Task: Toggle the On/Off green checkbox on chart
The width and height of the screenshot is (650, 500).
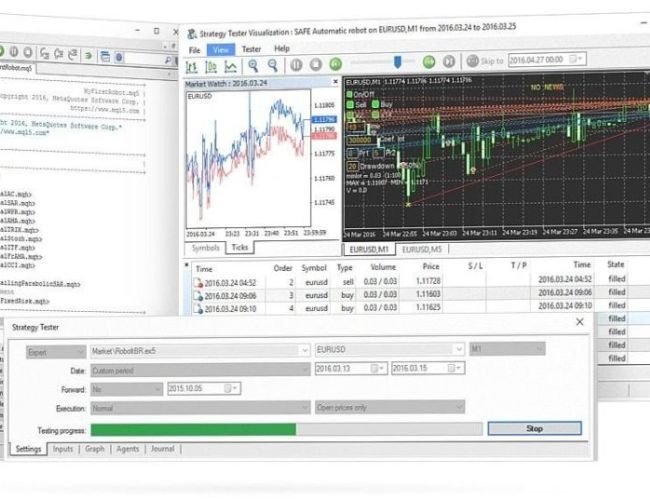Action: tap(349, 95)
